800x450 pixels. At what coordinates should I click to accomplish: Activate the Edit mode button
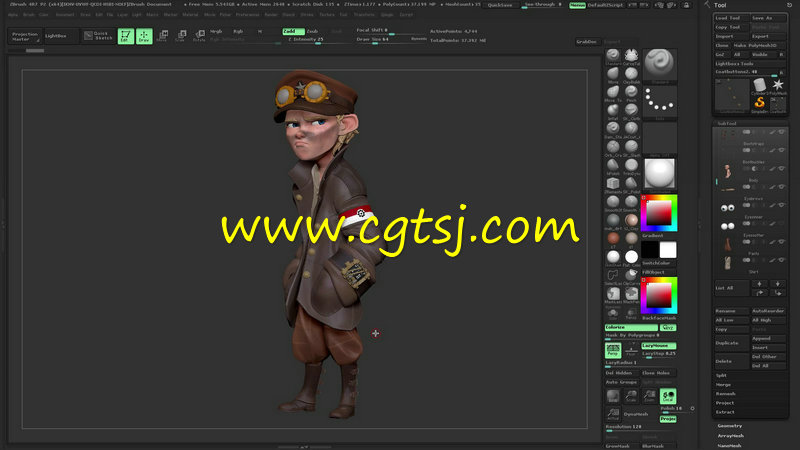coord(126,36)
